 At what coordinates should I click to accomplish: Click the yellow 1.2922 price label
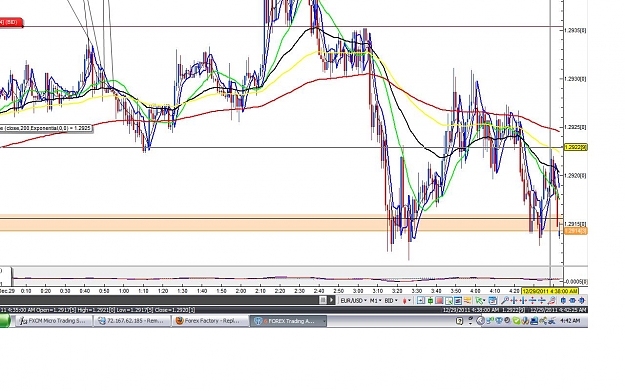(576, 147)
